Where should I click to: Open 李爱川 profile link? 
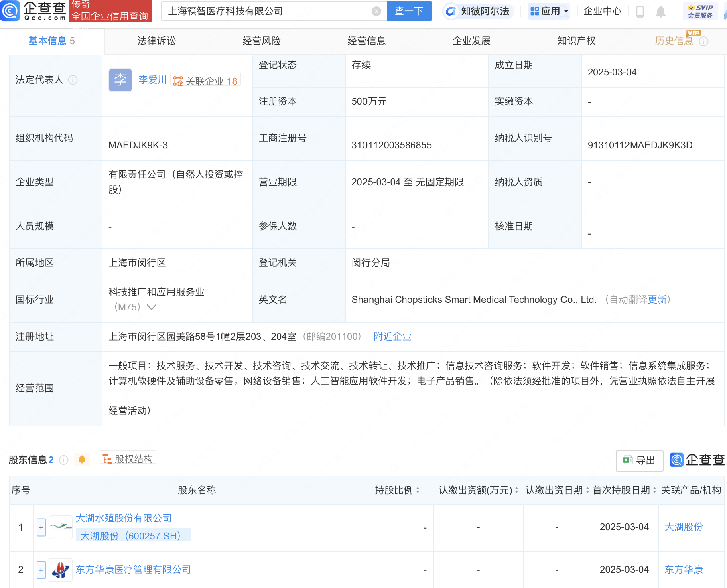[152, 80]
